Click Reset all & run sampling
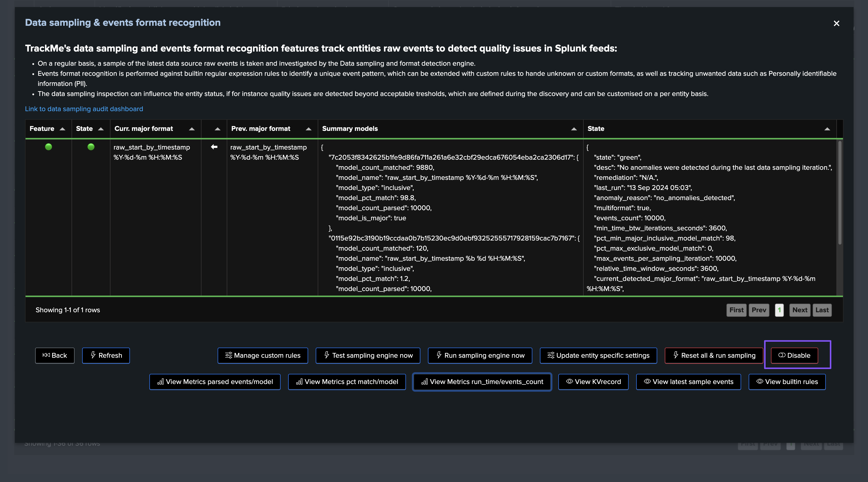This screenshot has width=868, height=482. tap(714, 355)
